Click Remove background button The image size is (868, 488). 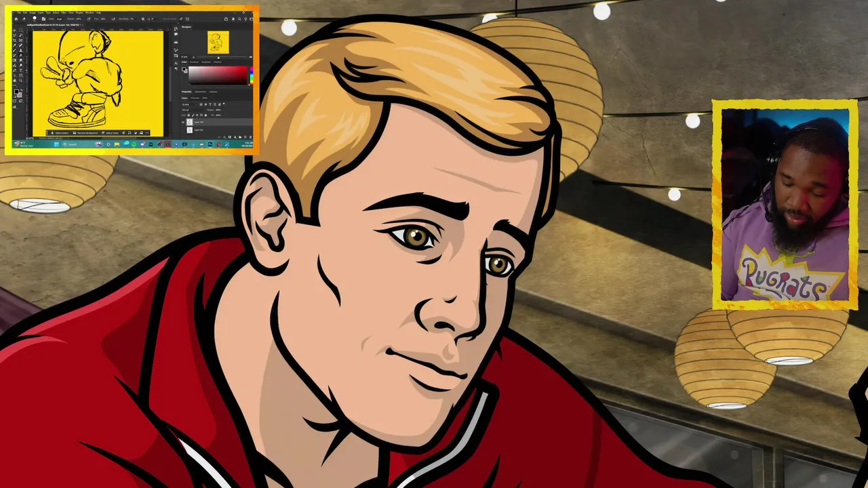85,133
